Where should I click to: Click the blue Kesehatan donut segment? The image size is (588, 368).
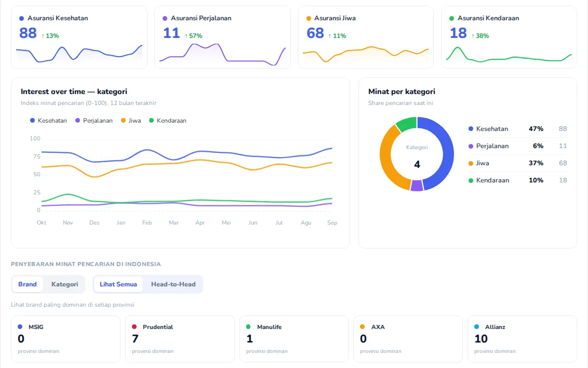click(447, 150)
